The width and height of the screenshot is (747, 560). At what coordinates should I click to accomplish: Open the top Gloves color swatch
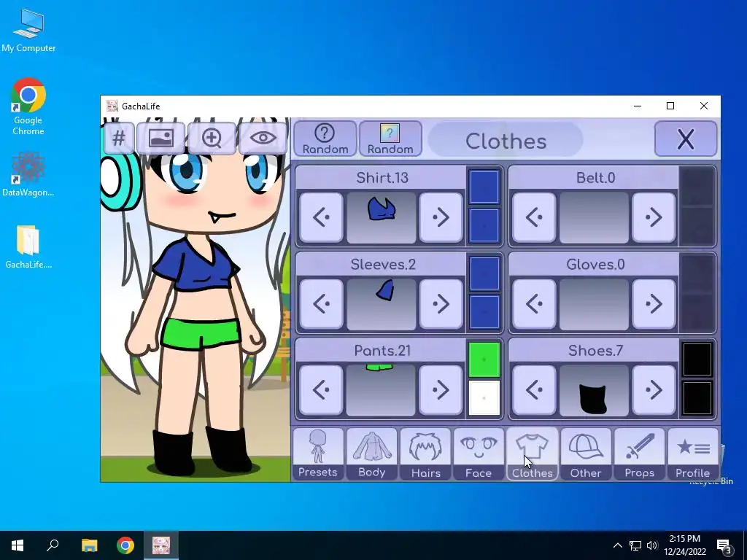pyautogui.click(x=697, y=273)
